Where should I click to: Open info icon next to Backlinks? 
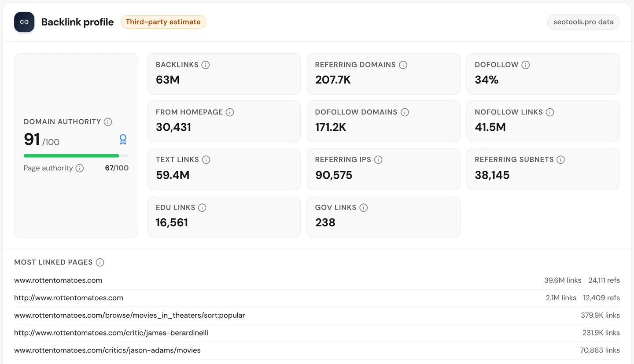click(206, 65)
